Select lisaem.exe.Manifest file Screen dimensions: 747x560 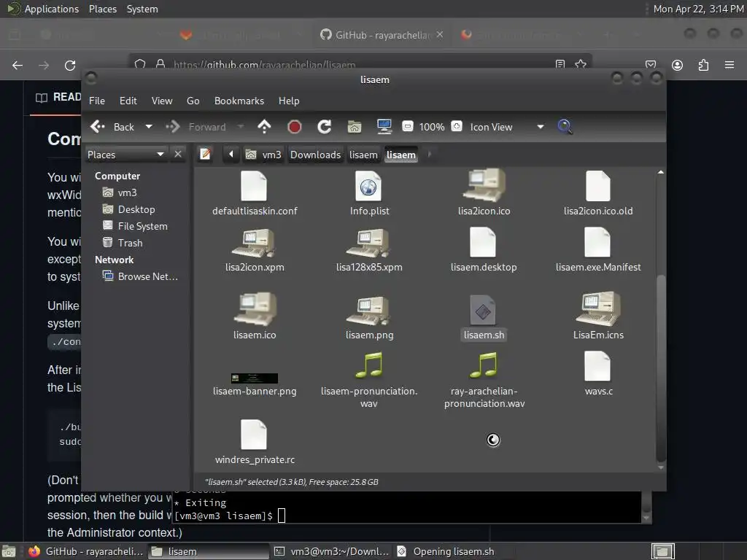click(598, 251)
